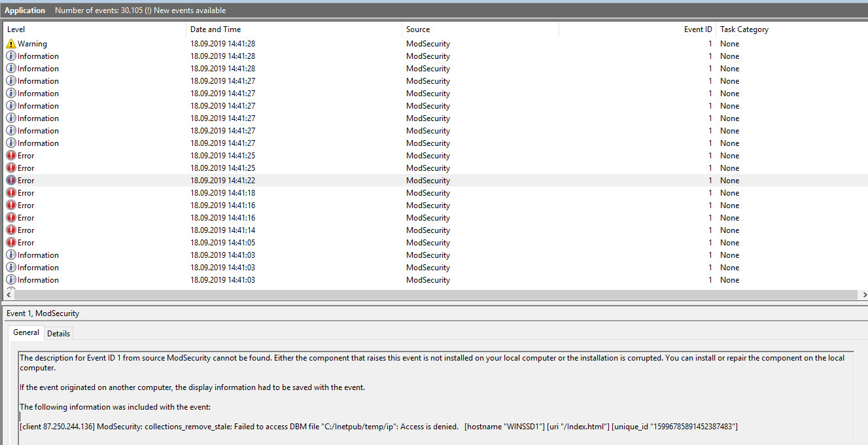
Task: Click the '[client 87.250.244.136] ModSecurity' message line
Action: 379,427
